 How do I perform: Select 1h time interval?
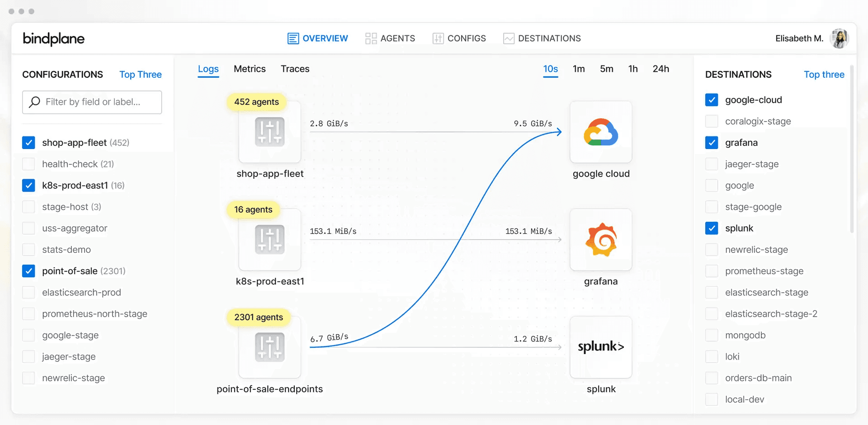(x=633, y=69)
